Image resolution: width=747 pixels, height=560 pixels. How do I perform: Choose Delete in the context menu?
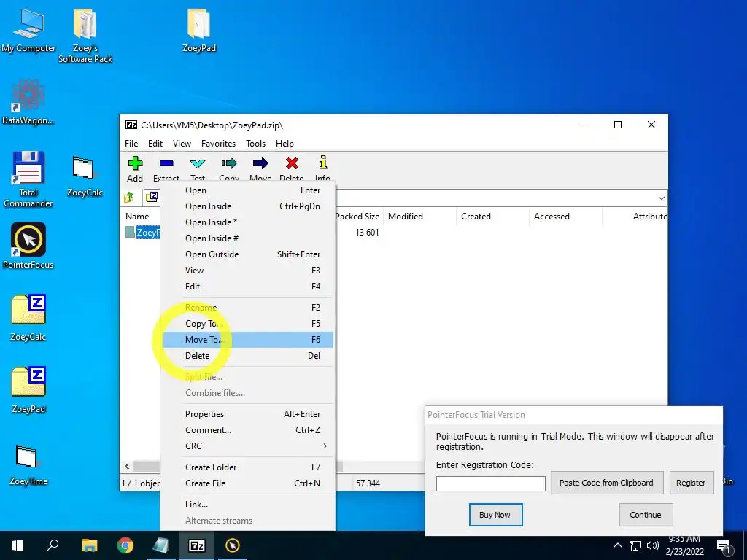[x=248, y=356]
